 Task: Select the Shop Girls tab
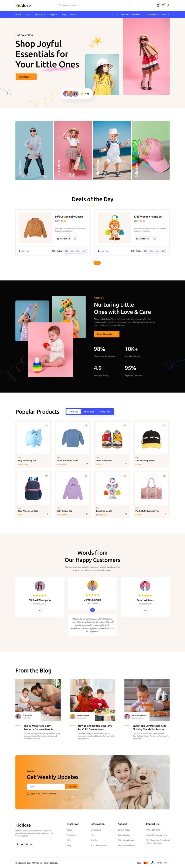105,411
